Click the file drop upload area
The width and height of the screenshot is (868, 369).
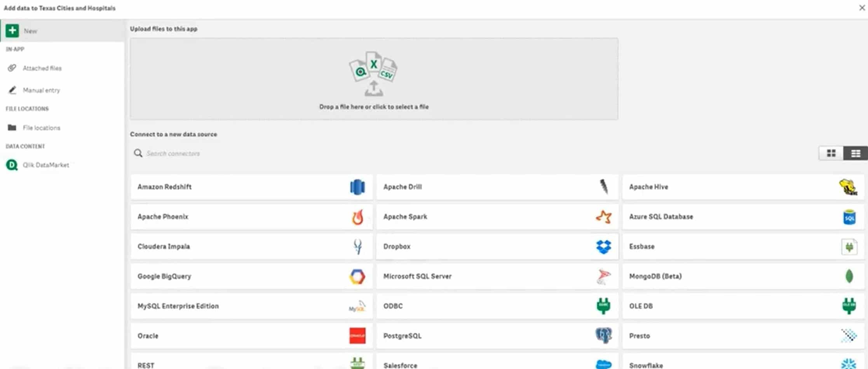(x=374, y=79)
